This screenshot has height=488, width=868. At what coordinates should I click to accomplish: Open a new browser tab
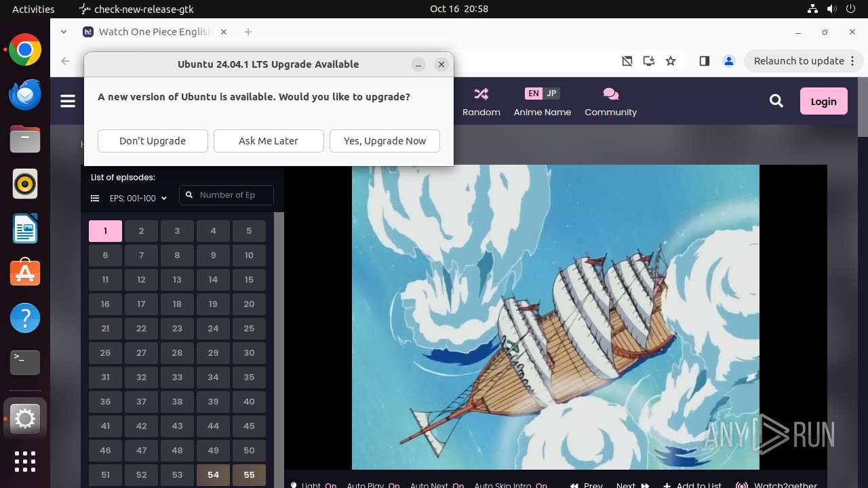(x=248, y=32)
